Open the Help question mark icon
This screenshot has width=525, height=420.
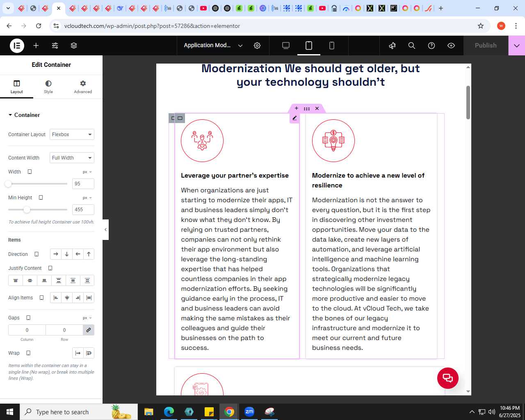pyautogui.click(x=431, y=46)
